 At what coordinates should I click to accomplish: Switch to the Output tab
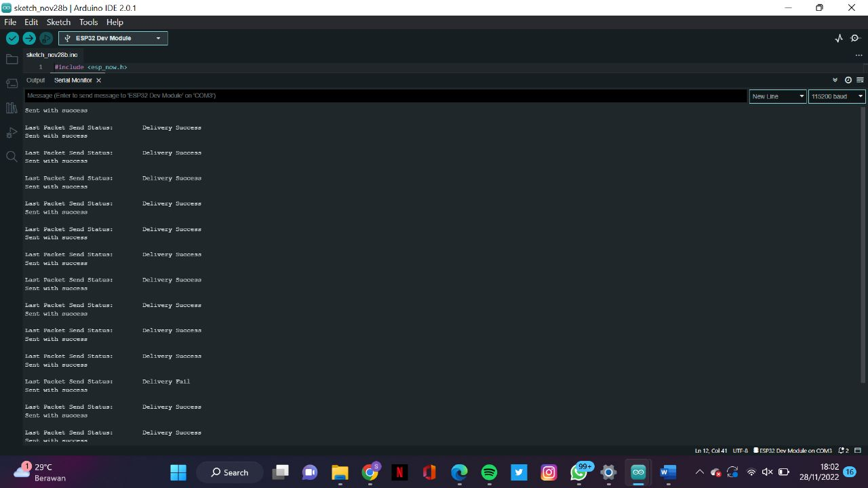(x=35, y=80)
